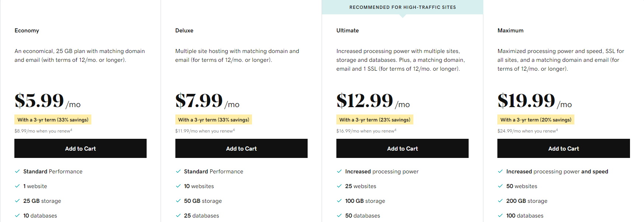644x222 pixels.
Task: Click checkmark beside 50 GB storage
Action: click(178, 201)
